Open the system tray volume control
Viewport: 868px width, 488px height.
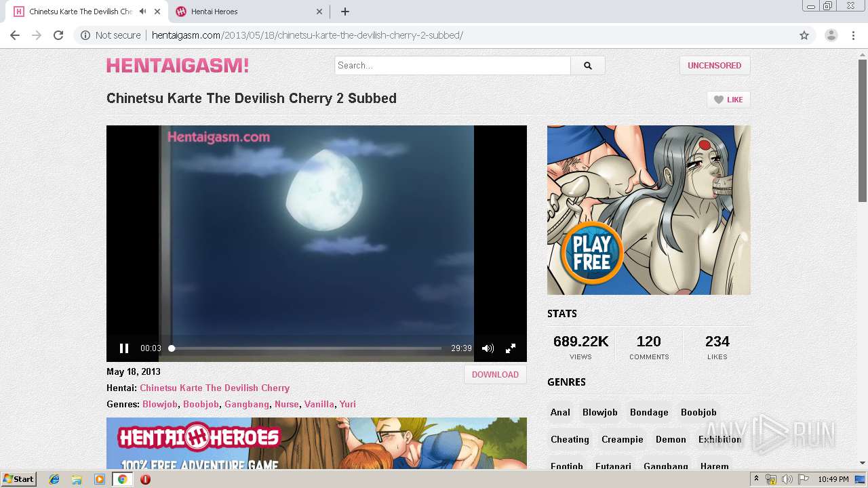(x=787, y=479)
